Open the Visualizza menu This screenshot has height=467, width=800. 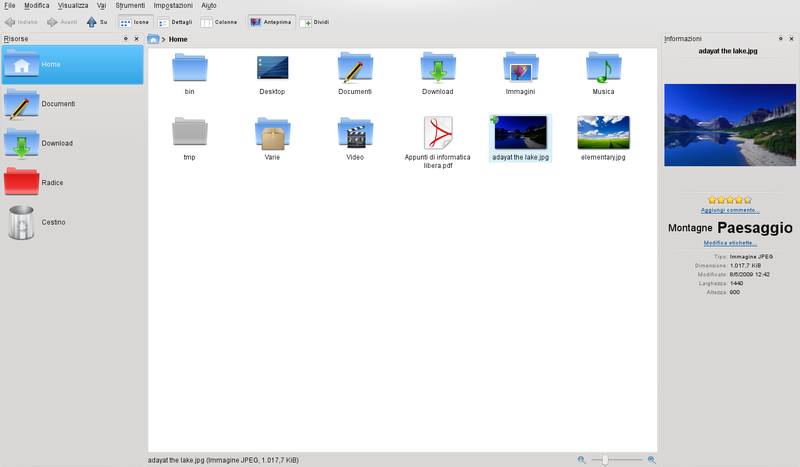point(73,5)
